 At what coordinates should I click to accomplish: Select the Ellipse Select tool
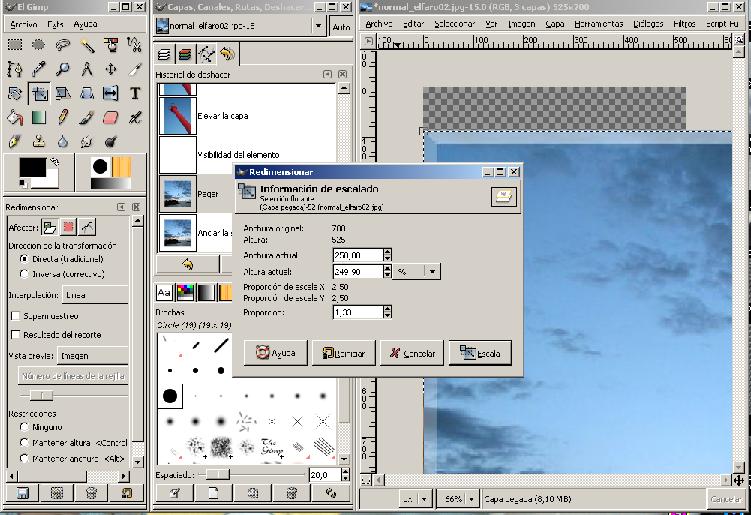39,45
